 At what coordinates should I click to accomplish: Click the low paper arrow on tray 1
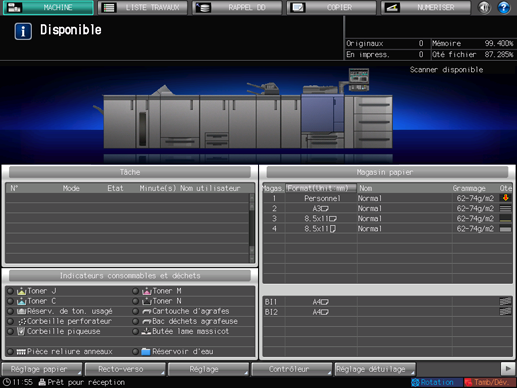click(505, 198)
